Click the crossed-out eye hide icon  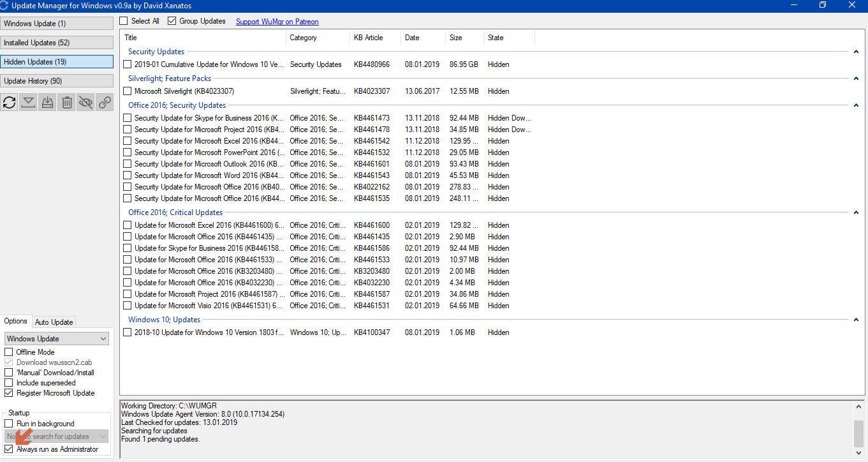click(x=85, y=102)
